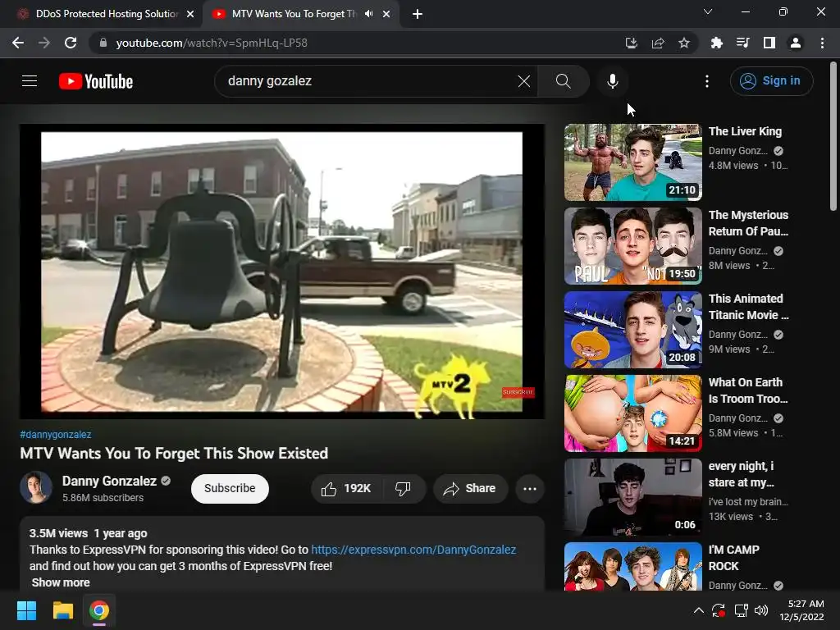840x630 pixels.
Task: Reload the page
Action: (71, 43)
